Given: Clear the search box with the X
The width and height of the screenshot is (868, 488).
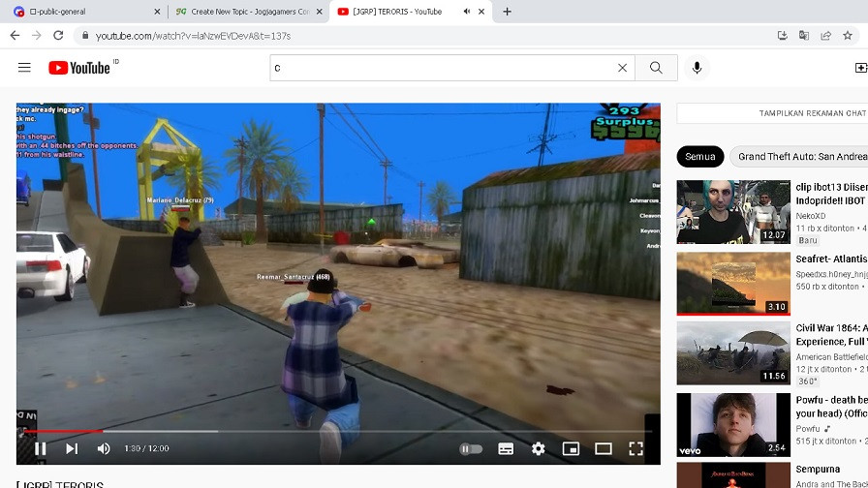Looking at the screenshot, I should (622, 68).
